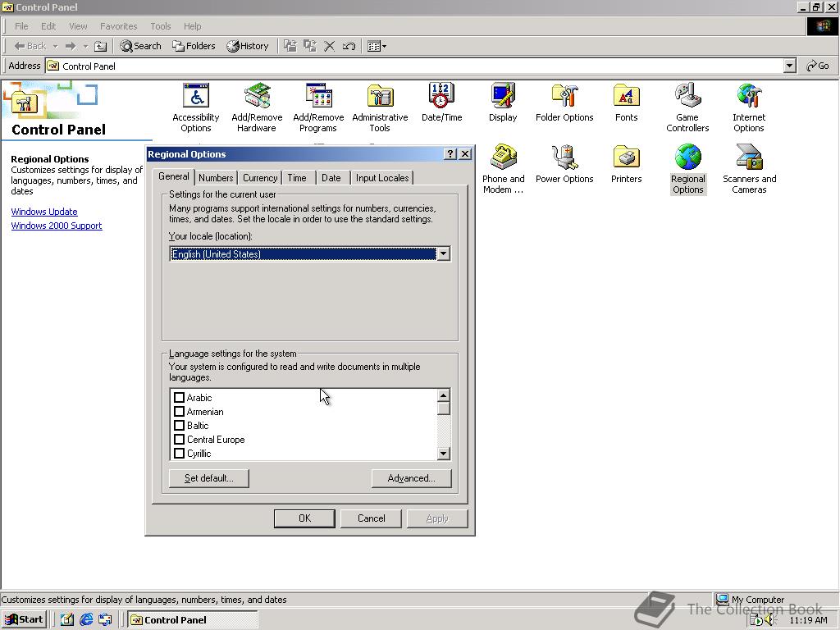Click the dialog's question mark help button

[x=450, y=154]
